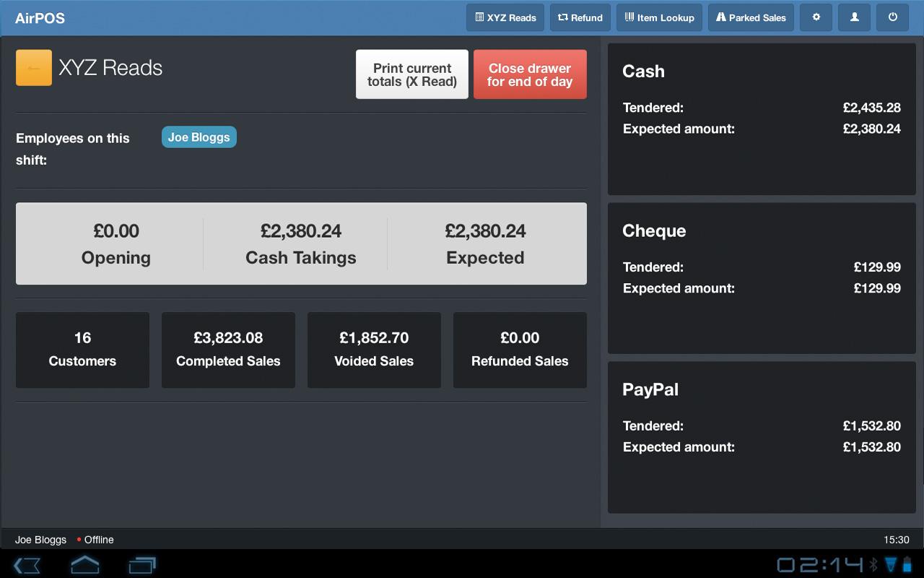Screen dimensions: 924x578
Task: Click the power icon in top bar
Action: [893, 17]
